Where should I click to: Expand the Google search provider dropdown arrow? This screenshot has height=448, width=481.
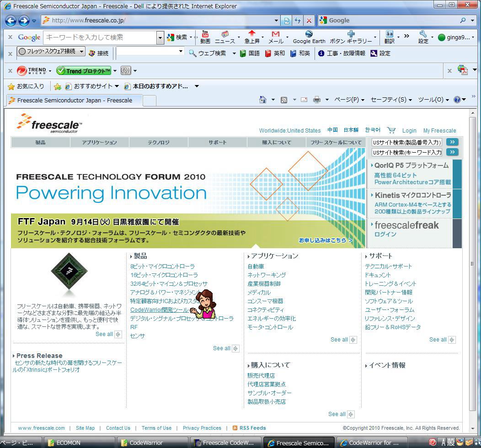(x=473, y=21)
